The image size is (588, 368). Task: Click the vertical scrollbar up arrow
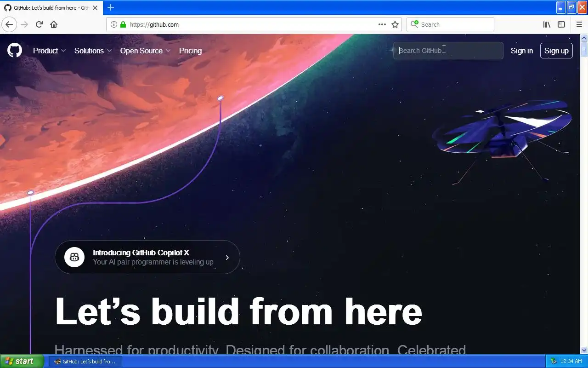[x=584, y=38]
